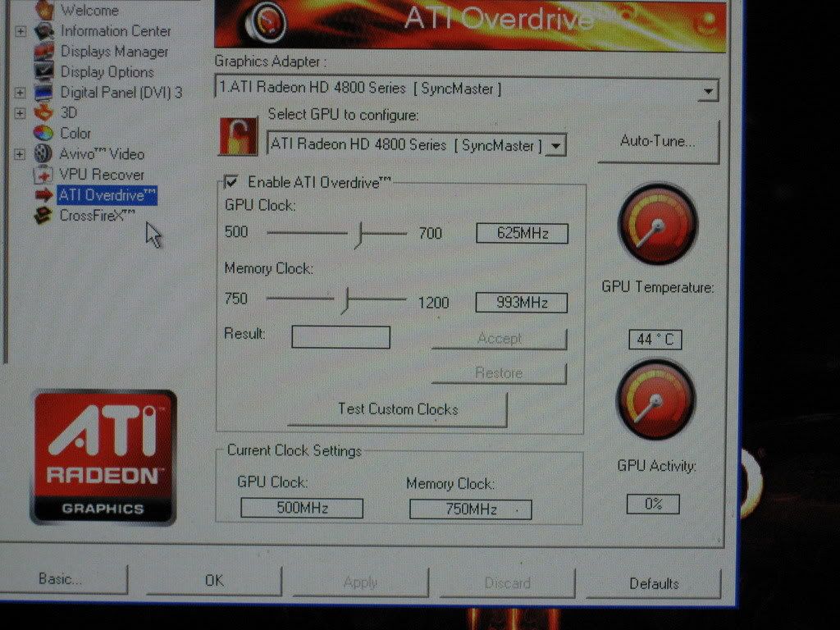The height and width of the screenshot is (630, 840).
Task: Click the current Memory Clock 750MHz field
Action: tap(470, 509)
